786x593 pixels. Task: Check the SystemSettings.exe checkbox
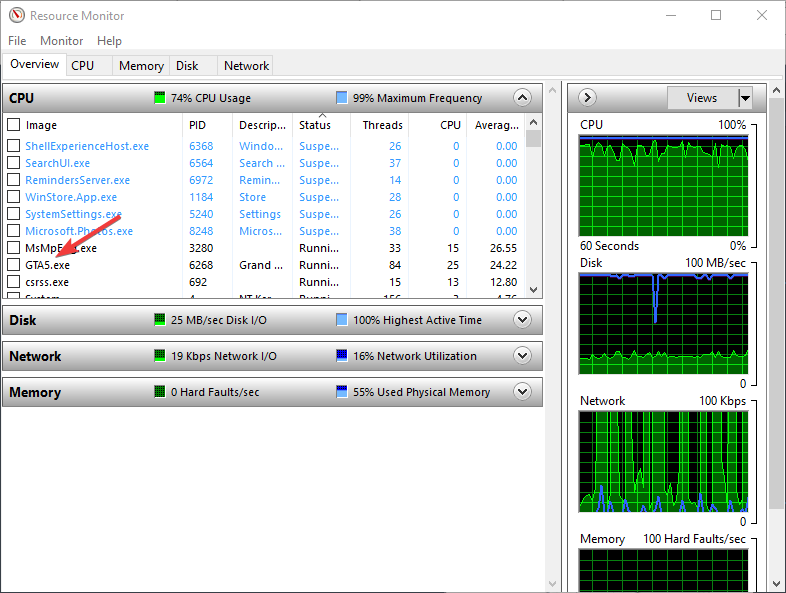(x=14, y=214)
